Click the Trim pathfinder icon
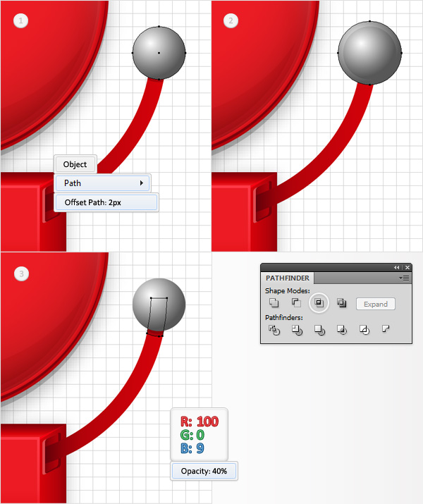 tap(297, 330)
